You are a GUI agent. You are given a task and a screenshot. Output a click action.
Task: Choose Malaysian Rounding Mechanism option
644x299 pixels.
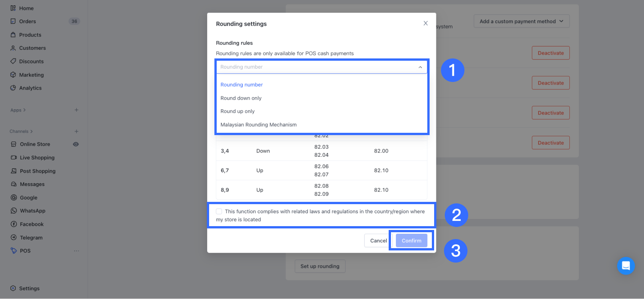coord(258,124)
